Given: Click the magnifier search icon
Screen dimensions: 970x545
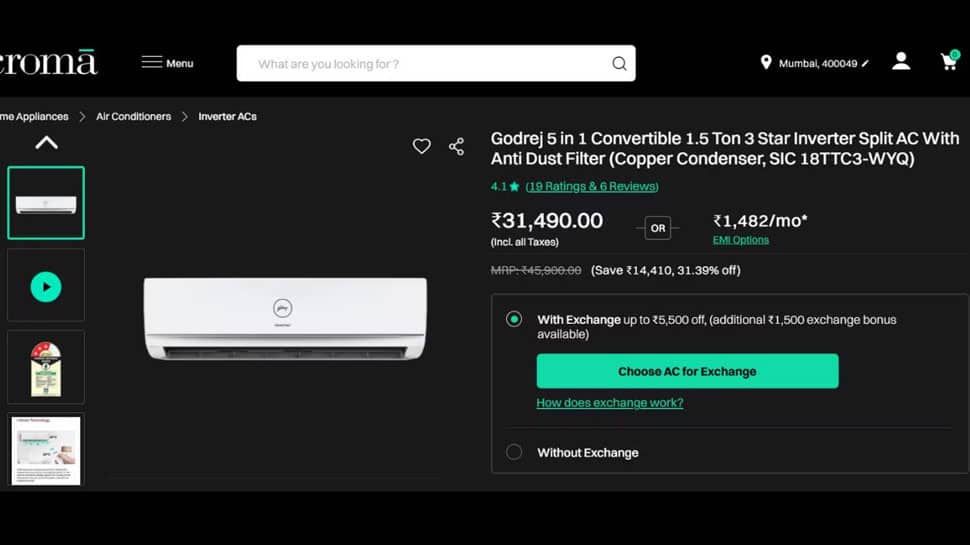Looking at the screenshot, I should coord(619,64).
